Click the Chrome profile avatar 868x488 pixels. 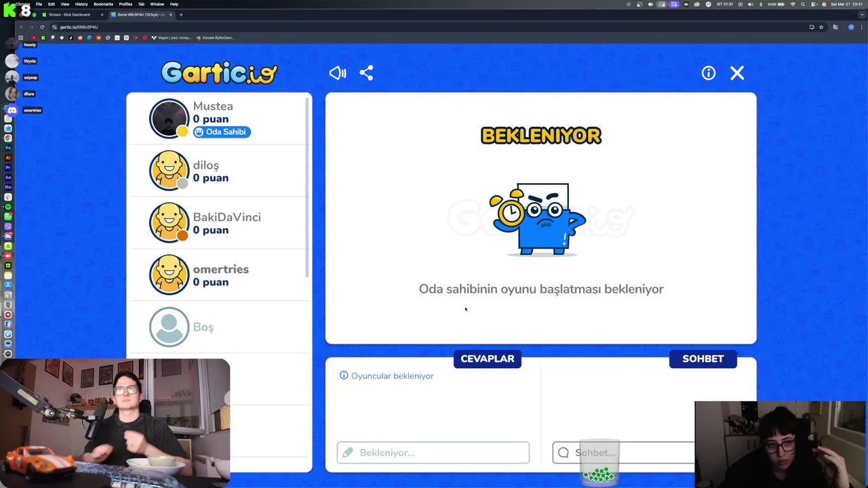[x=851, y=27]
